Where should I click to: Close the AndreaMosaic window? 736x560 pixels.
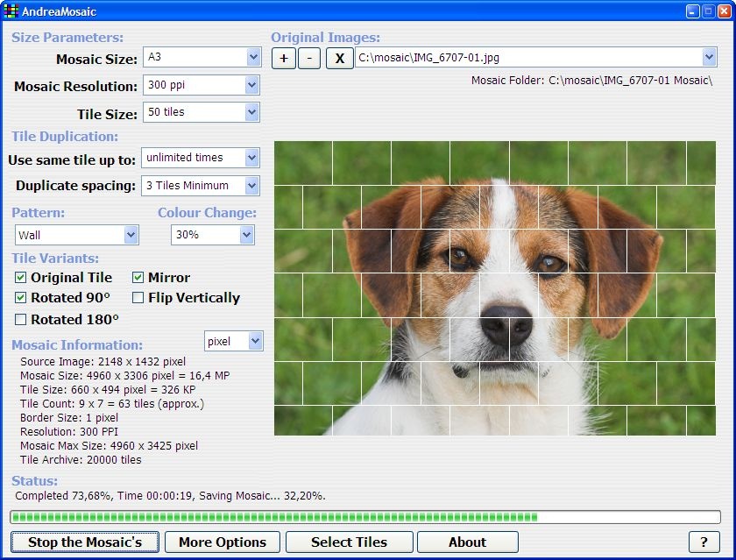(724, 11)
